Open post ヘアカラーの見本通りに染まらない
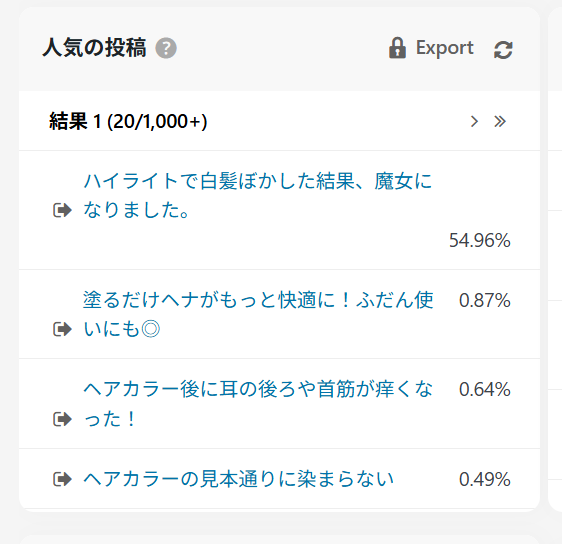The width and height of the screenshot is (562, 544). point(238,479)
